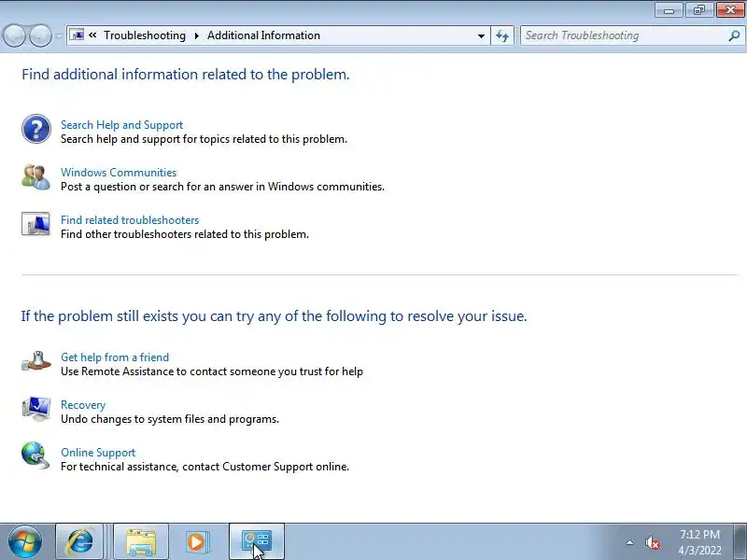Screen dimensions: 747x560
Task: Click the Remote Assistance bell icon
Action: (x=36, y=361)
